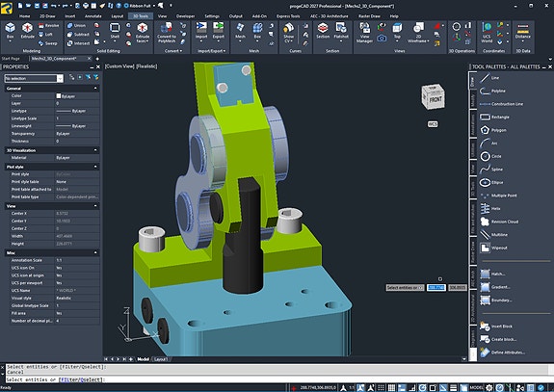The height and width of the screenshot is (392, 554).
Task: Open the Section tool in ribbon
Action: (x=323, y=31)
